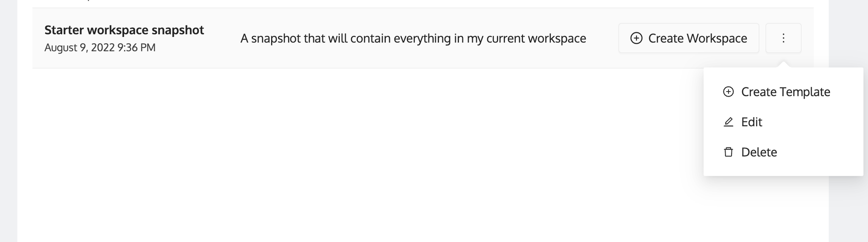Click the small caret pointer atop the popup menu
Screen dimensions: 868x242
click(783, 64)
